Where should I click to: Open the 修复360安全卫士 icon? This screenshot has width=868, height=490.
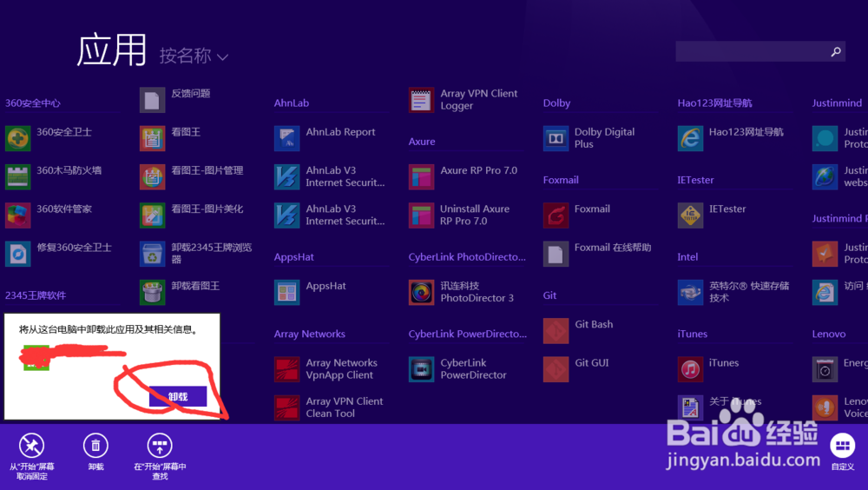17,254
